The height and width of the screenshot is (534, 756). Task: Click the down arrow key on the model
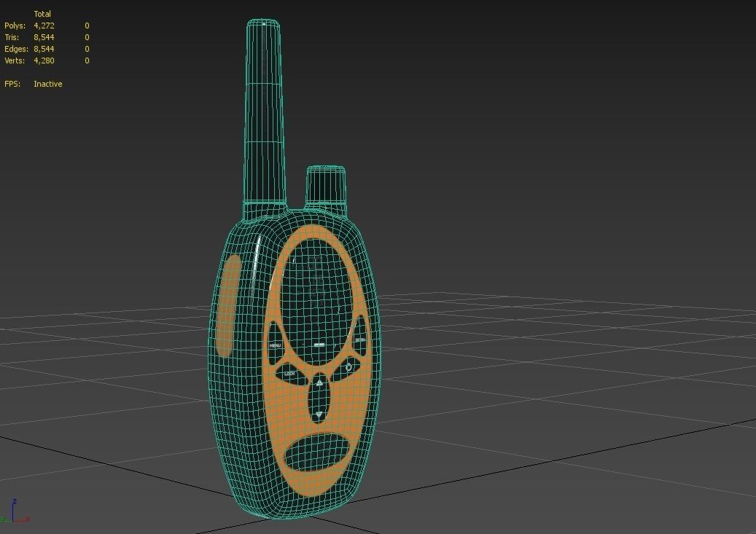tap(319, 414)
